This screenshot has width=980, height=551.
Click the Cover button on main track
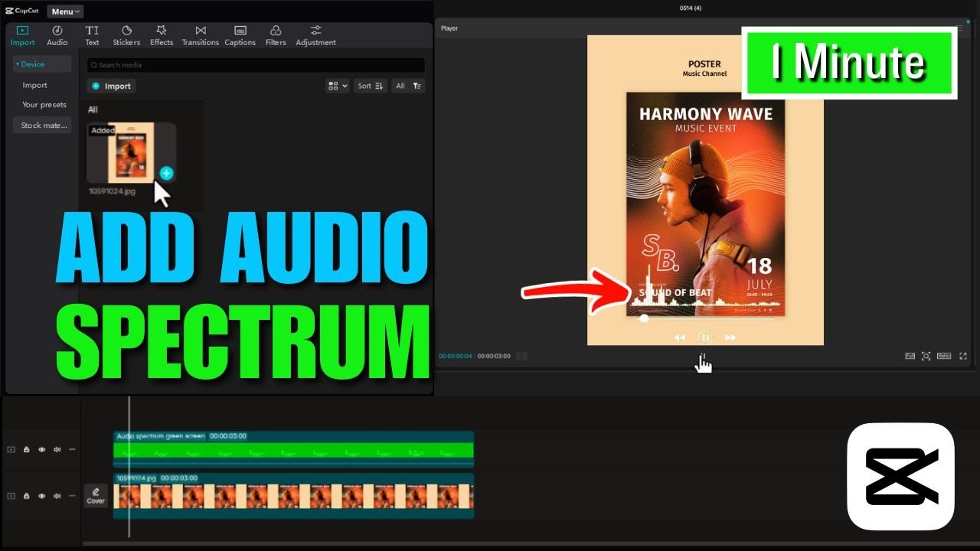point(96,496)
